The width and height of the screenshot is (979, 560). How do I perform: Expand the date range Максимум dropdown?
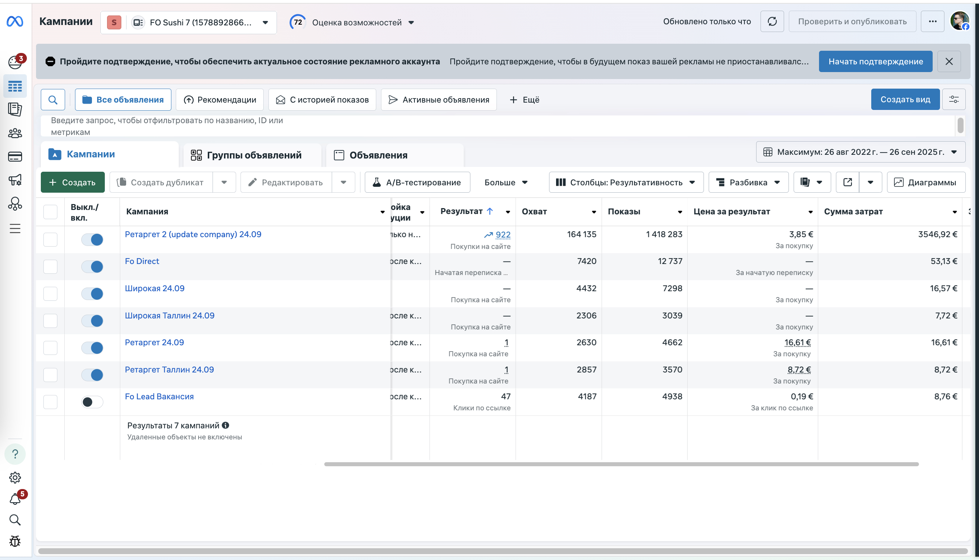tap(861, 152)
